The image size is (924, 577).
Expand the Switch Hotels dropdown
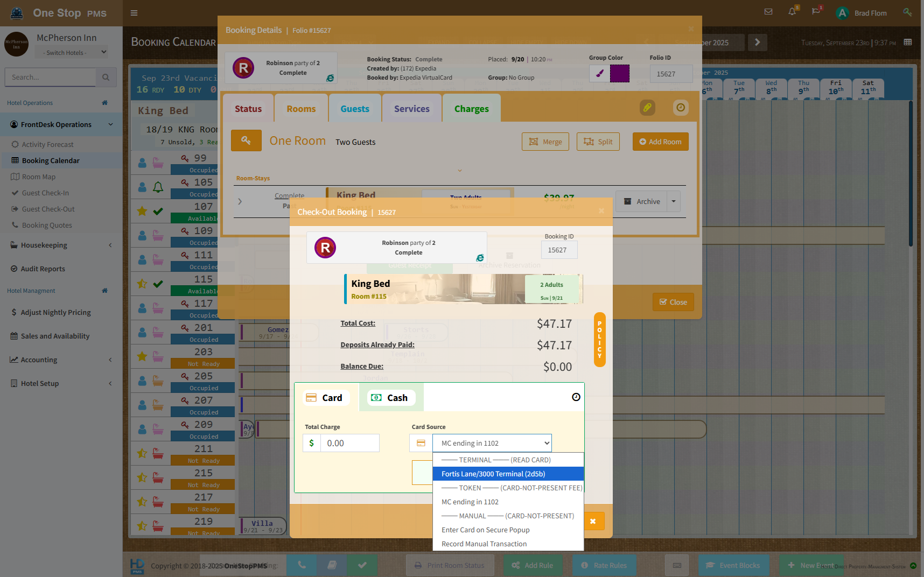tap(72, 52)
